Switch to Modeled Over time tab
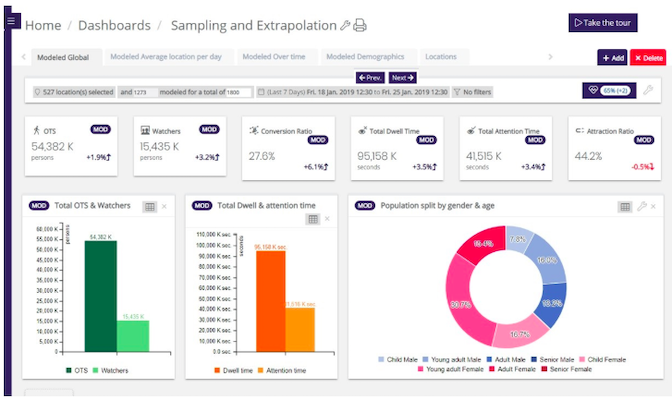The width and height of the screenshot is (672, 400). [272, 57]
